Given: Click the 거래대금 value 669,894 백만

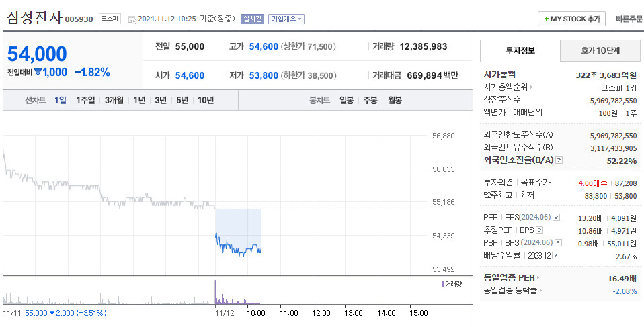Looking at the screenshot, I should (x=432, y=75).
